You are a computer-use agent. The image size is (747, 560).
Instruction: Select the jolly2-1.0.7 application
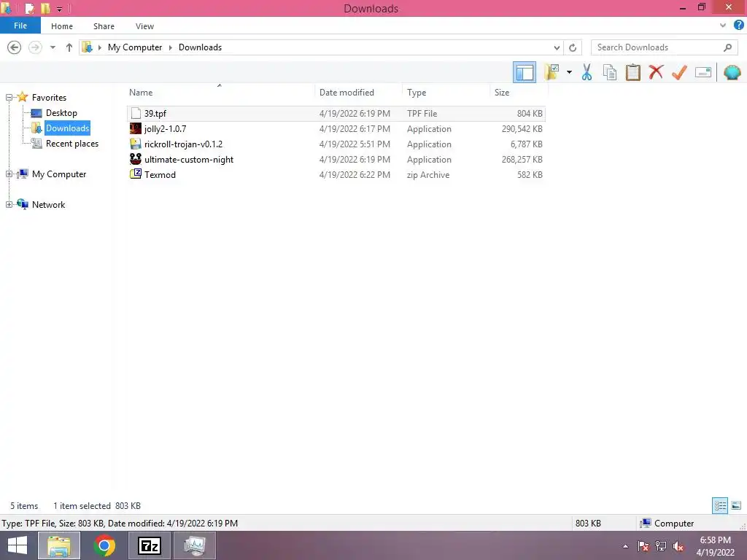point(336,128)
